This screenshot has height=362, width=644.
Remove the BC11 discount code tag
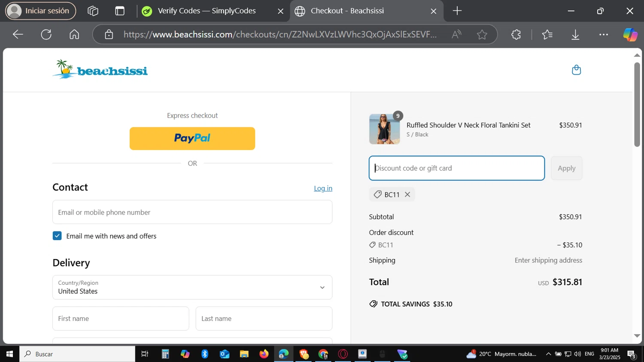coord(407,194)
